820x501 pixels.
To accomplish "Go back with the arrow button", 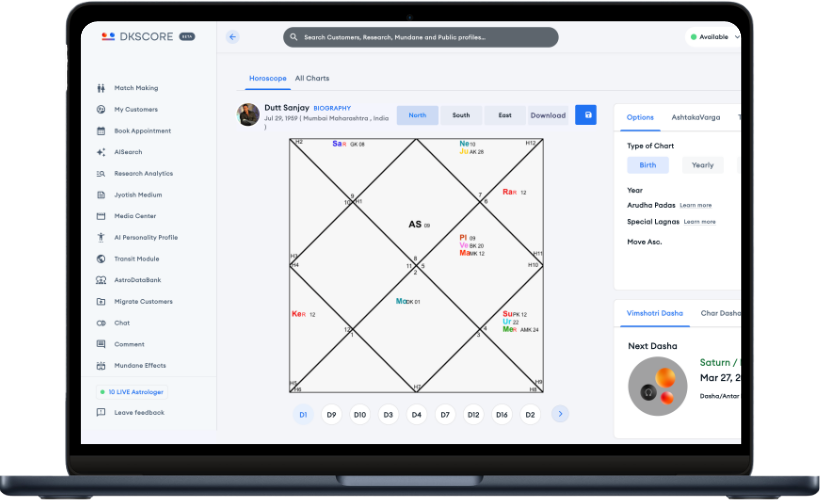I will [233, 37].
